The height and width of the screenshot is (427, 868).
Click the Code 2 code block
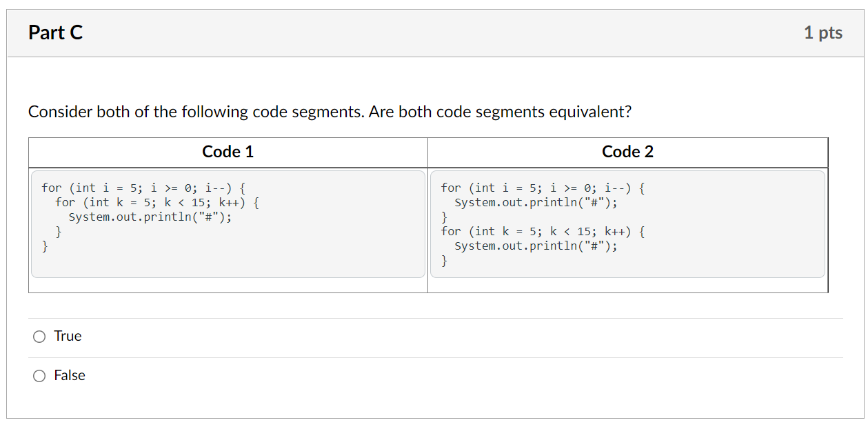pyautogui.click(x=627, y=224)
